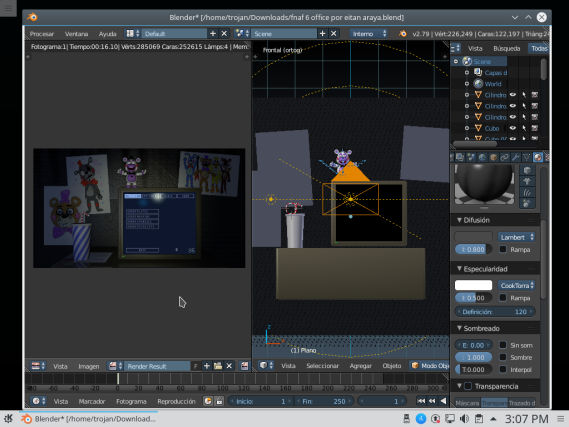The height and width of the screenshot is (427, 569).
Task: Collapse the Scene tree item in the outliner
Action: click(x=456, y=61)
